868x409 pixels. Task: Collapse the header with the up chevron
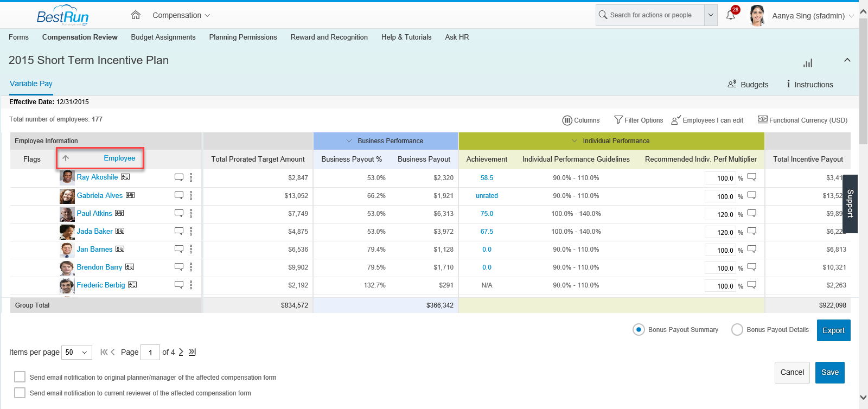[x=847, y=60]
